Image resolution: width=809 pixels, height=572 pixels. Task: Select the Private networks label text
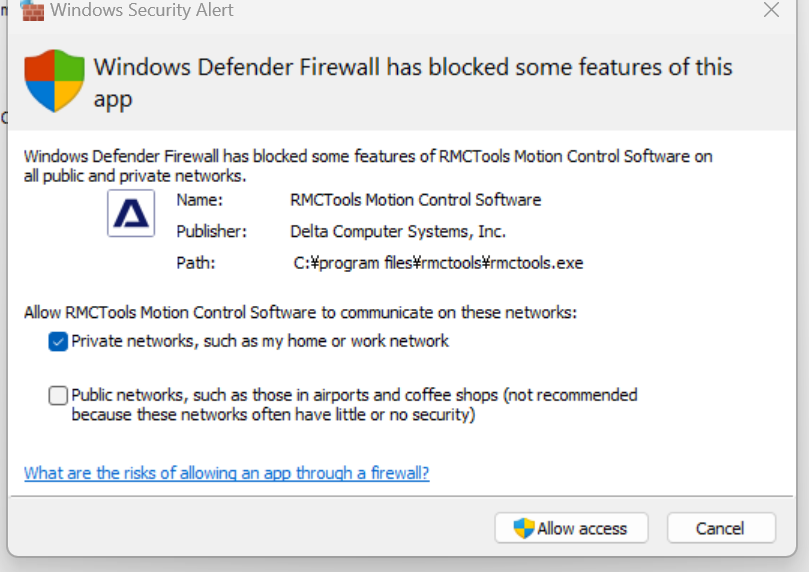pyautogui.click(x=260, y=341)
